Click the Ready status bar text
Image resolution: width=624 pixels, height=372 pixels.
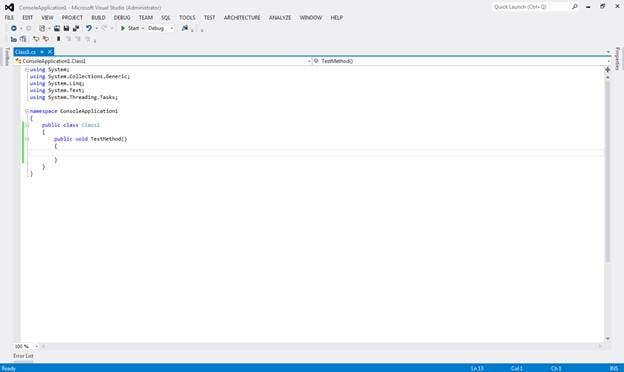click(9, 368)
